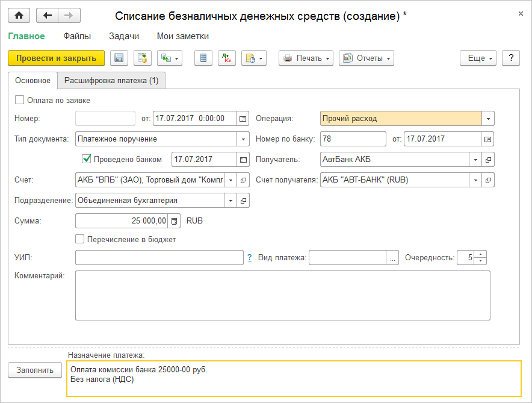The image size is (532, 403).
Task: Click the home icon button
Action: tap(19, 16)
